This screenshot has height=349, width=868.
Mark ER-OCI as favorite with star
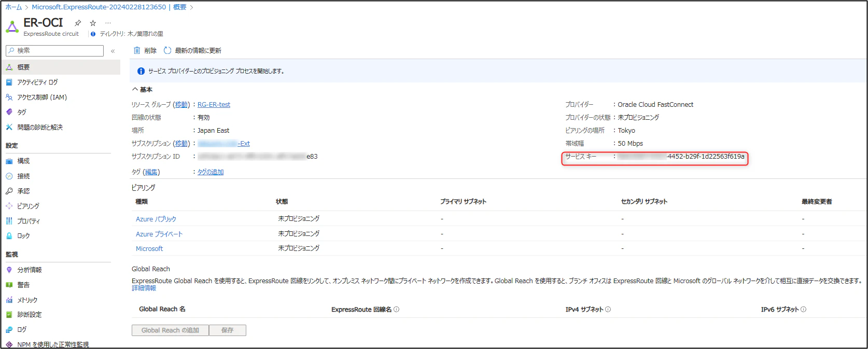coord(93,23)
